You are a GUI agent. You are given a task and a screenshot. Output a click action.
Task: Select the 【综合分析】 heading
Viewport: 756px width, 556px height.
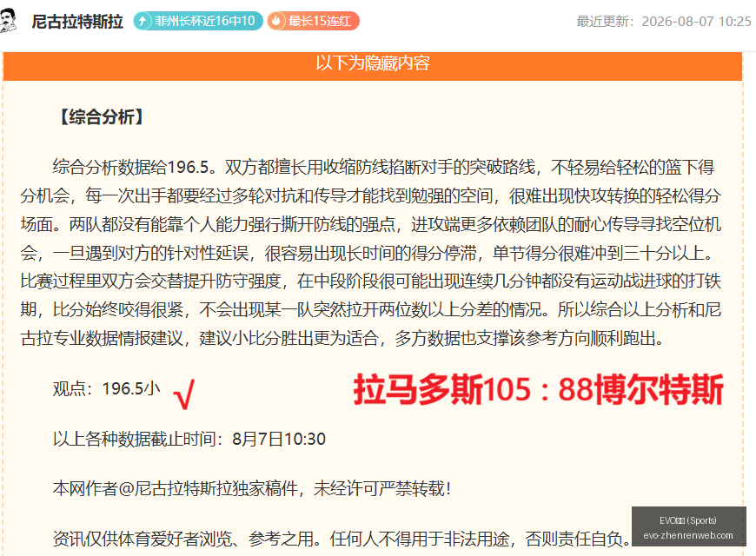click(x=101, y=116)
